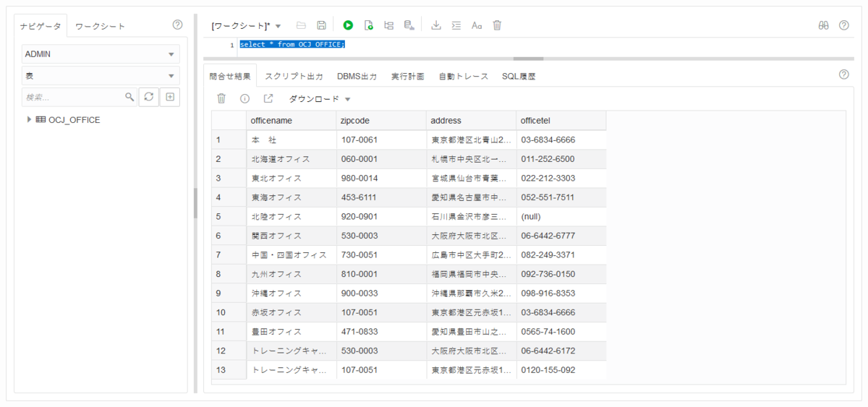
Task: Select the SQL履歴 tab
Action: point(519,76)
